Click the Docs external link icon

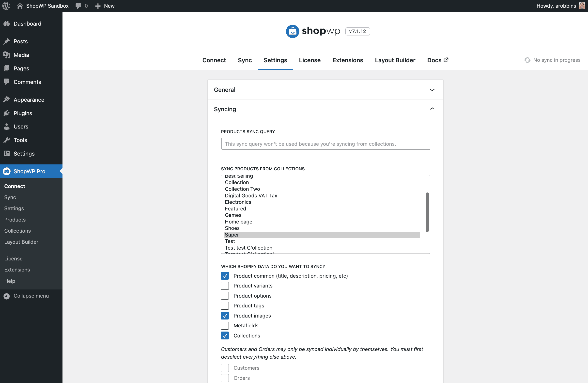tap(446, 60)
